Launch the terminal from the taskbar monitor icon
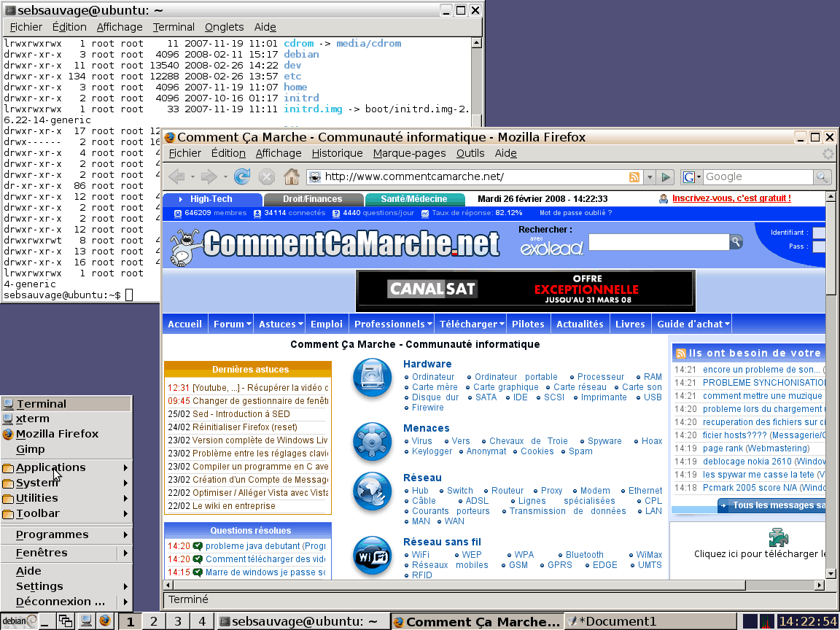This screenshot has width=840, height=630. coord(86,621)
